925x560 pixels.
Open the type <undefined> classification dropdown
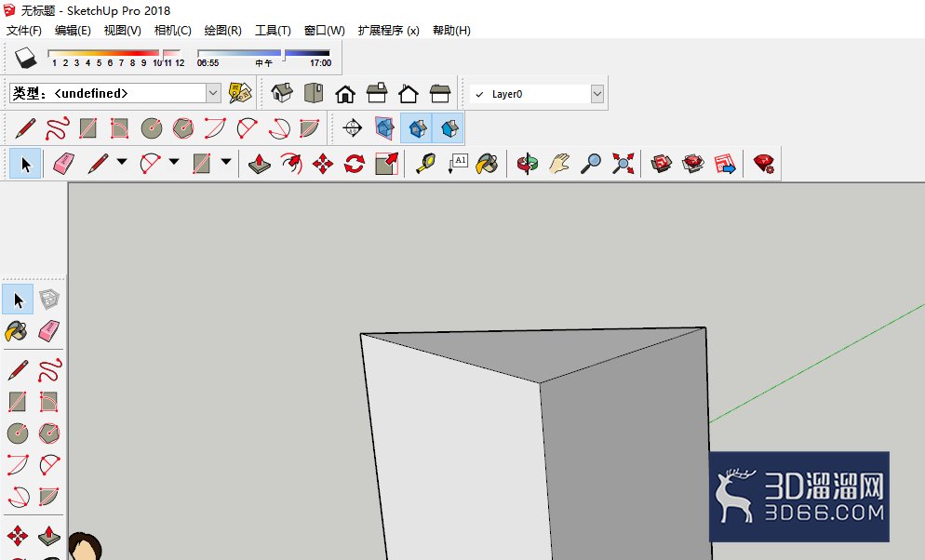coord(213,93)
